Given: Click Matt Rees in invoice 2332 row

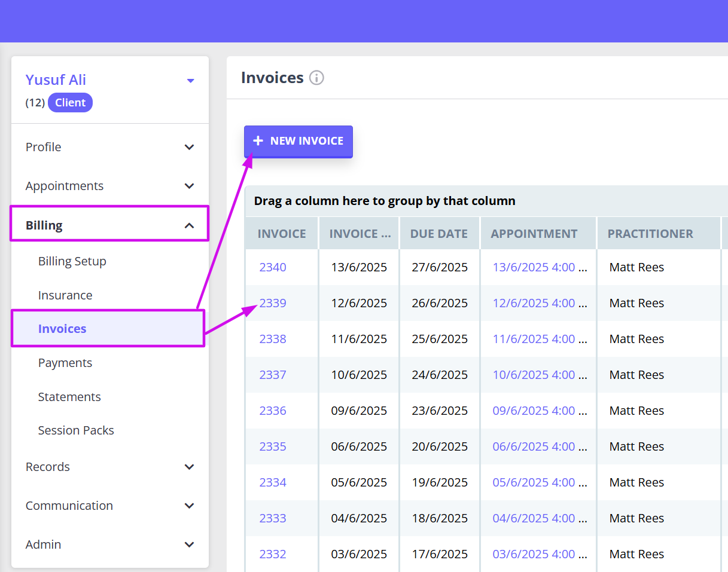Looking at the screenshot, I should 636,554.
